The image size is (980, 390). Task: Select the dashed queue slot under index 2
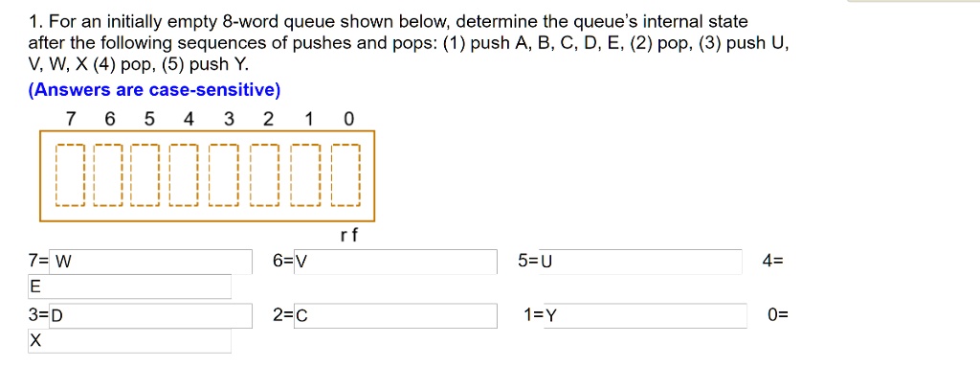(265, 175)
